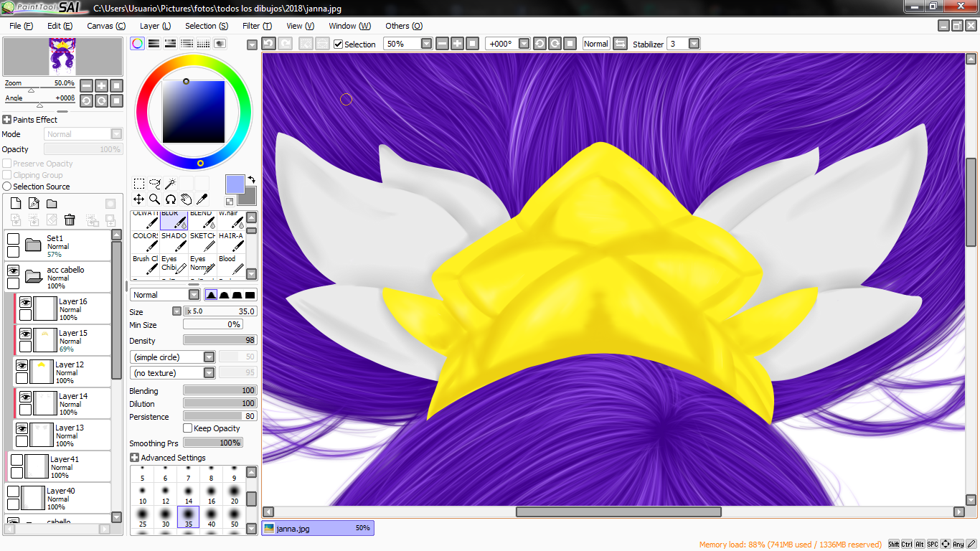Hide Layer12 using its eye icon
The width and height of the screenshot is (980, 551).
point(22,364)
